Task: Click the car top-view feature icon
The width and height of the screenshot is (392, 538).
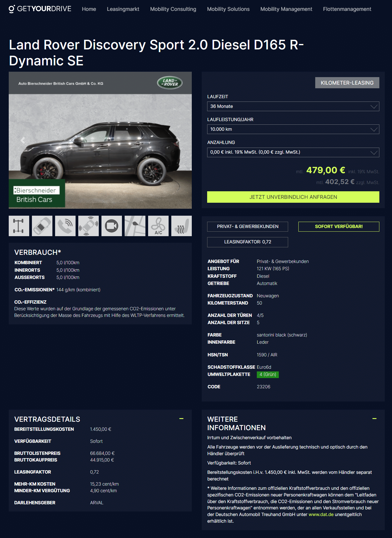Action: (x=42, y=226)
